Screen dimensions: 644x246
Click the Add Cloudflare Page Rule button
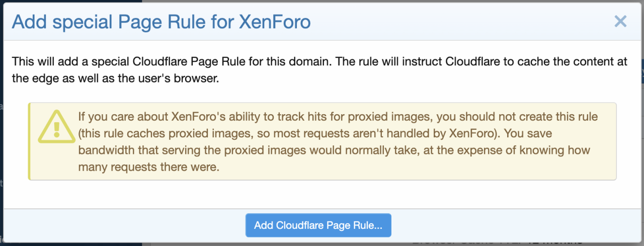318,225
